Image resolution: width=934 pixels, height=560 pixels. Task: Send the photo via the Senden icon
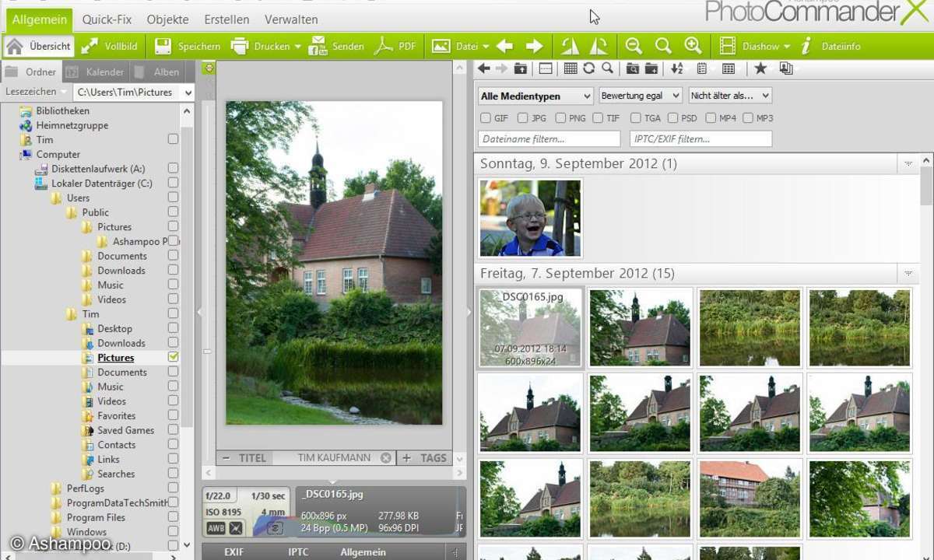click(318, 47)
